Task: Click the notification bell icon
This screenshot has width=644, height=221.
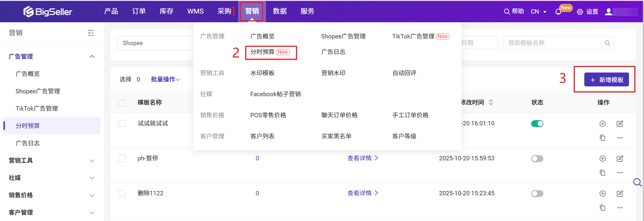Action: pyautogui.click(x=558, y=12)
